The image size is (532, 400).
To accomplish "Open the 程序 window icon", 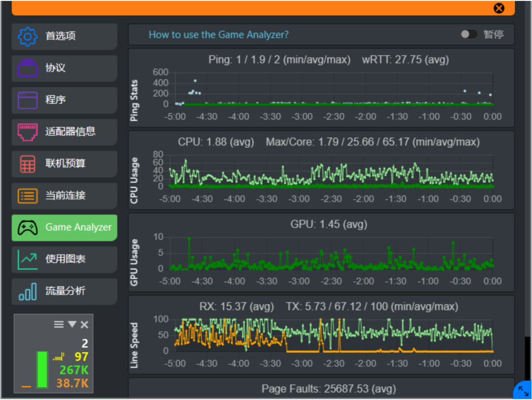I will pos(28,100).
